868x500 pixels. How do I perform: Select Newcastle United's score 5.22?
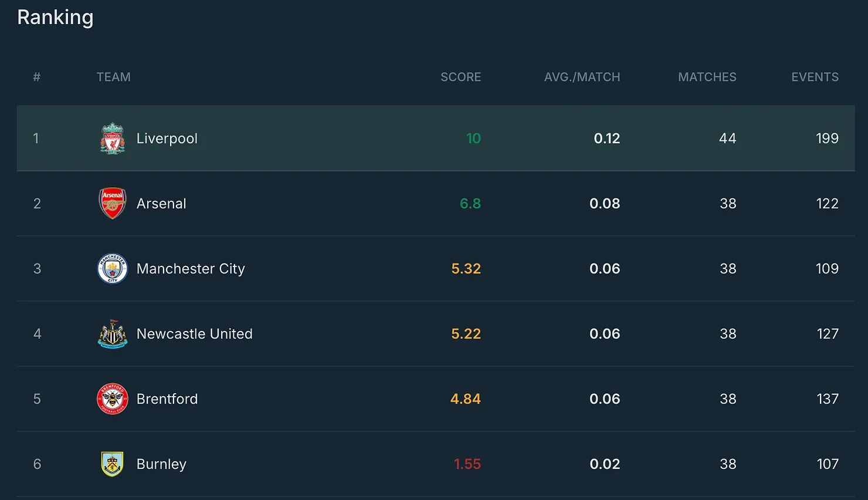coord(466,334)
